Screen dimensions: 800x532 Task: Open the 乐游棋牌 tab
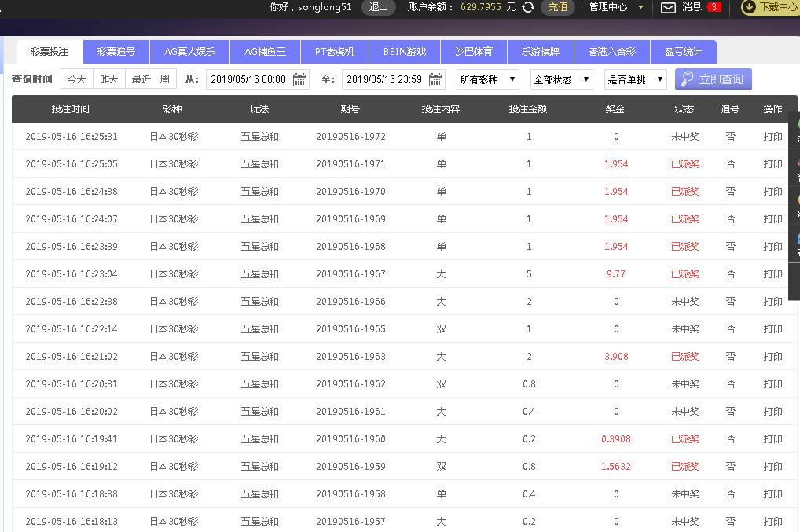coord(541,52)
